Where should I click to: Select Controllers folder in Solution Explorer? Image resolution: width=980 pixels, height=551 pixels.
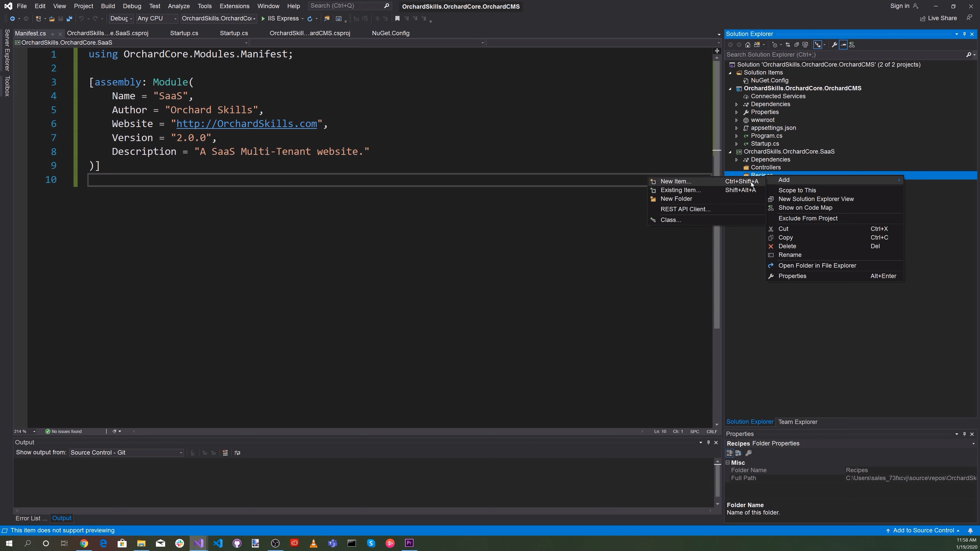(766, 168)
